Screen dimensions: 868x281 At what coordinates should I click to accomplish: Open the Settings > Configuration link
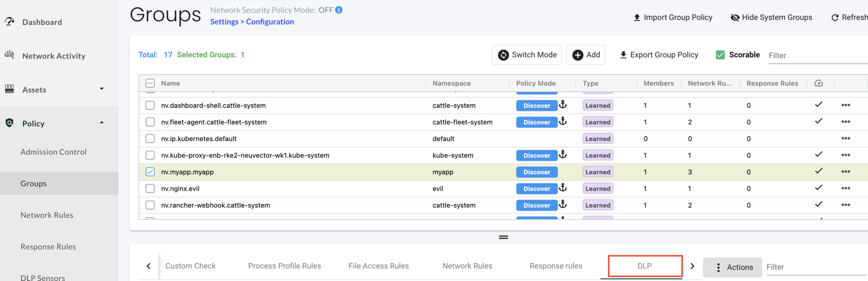(x=252, y=22)
